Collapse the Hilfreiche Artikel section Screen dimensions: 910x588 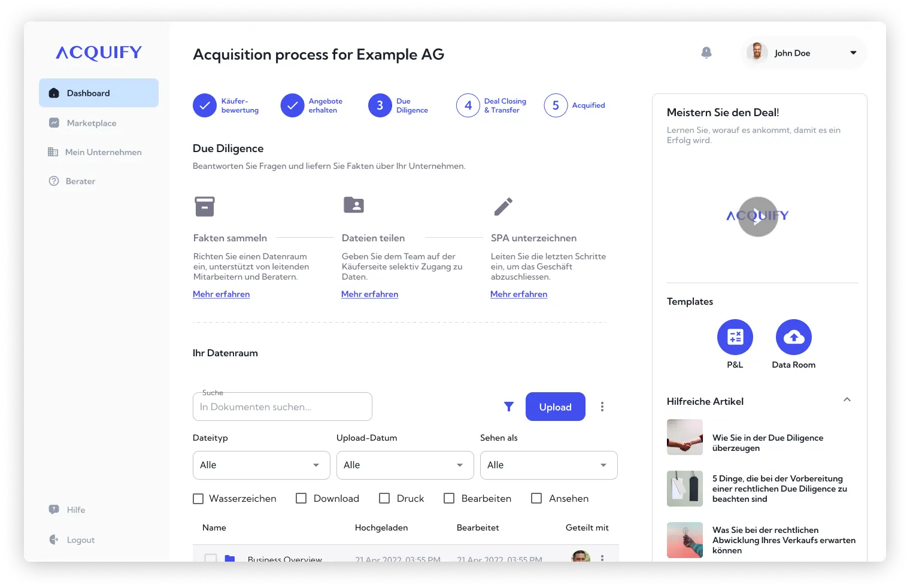(x=847, y=400)
